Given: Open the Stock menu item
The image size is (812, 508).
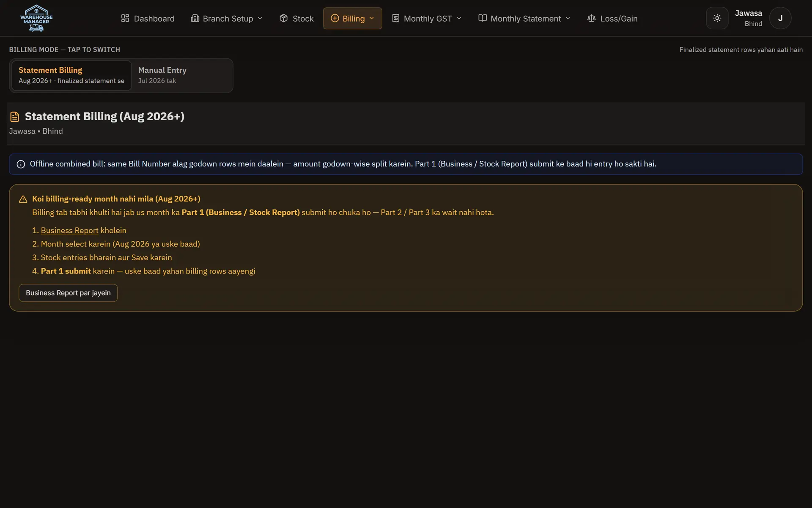Looking at the screenshot, I should click(297, 18).
